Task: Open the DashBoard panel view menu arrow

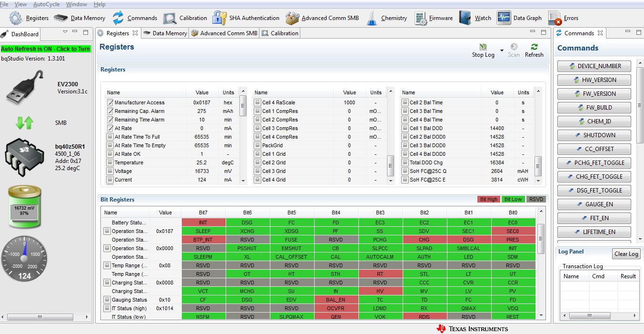Action: tap(65, 32)
